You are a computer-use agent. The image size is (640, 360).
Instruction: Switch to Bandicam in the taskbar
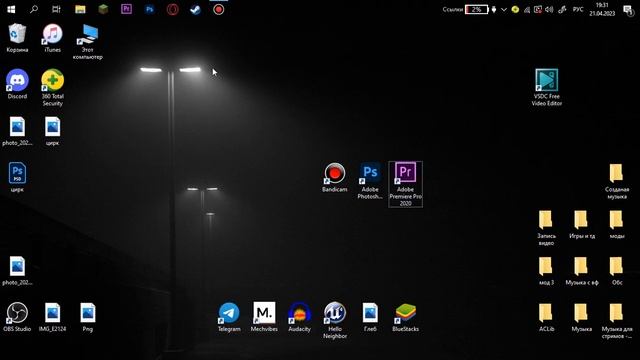click(219, 9)
